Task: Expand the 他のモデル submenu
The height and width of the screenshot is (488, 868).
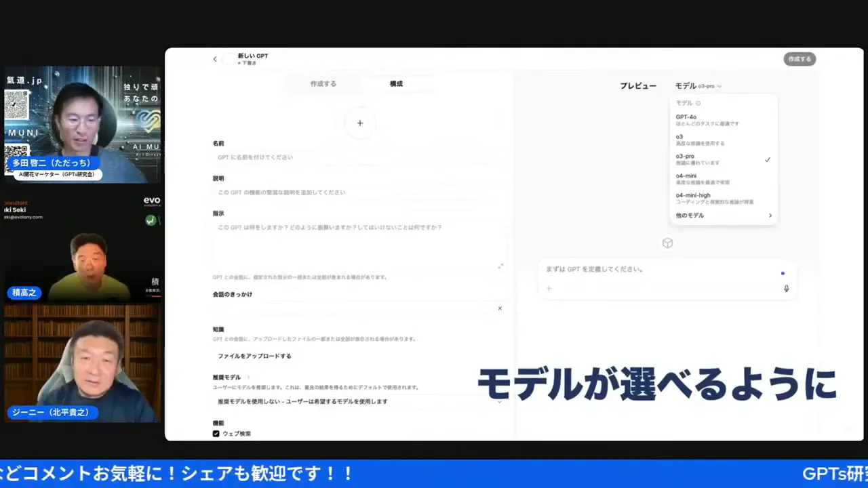Action: [723, 216]
